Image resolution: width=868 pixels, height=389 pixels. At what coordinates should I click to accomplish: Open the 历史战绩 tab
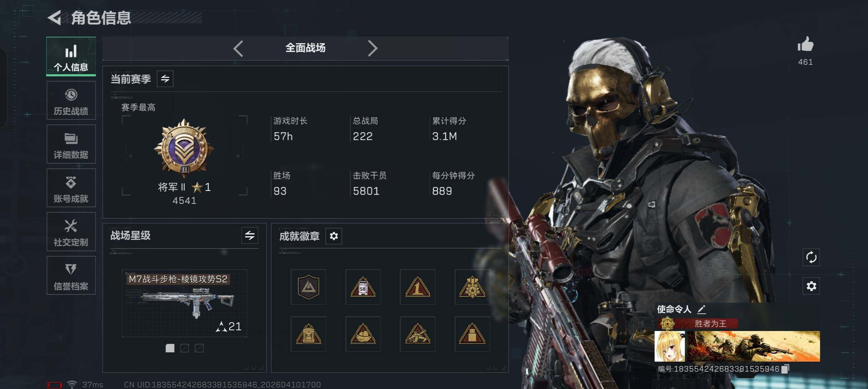pyautogui.click(x=71, y=100)
